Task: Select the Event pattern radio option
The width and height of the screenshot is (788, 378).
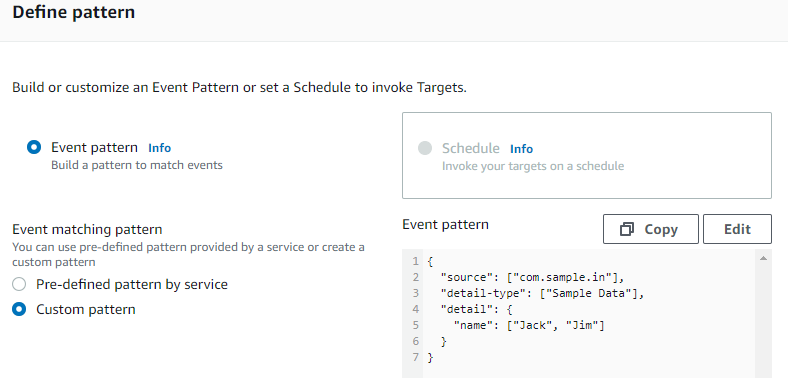Action: [x=34, y=148]
